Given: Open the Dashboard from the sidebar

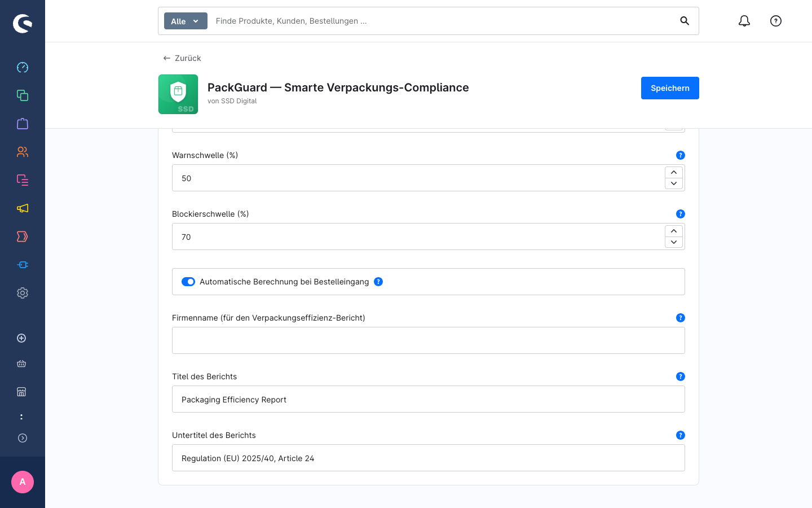Looking at the screenshot, I should click(x=23, y=67).
